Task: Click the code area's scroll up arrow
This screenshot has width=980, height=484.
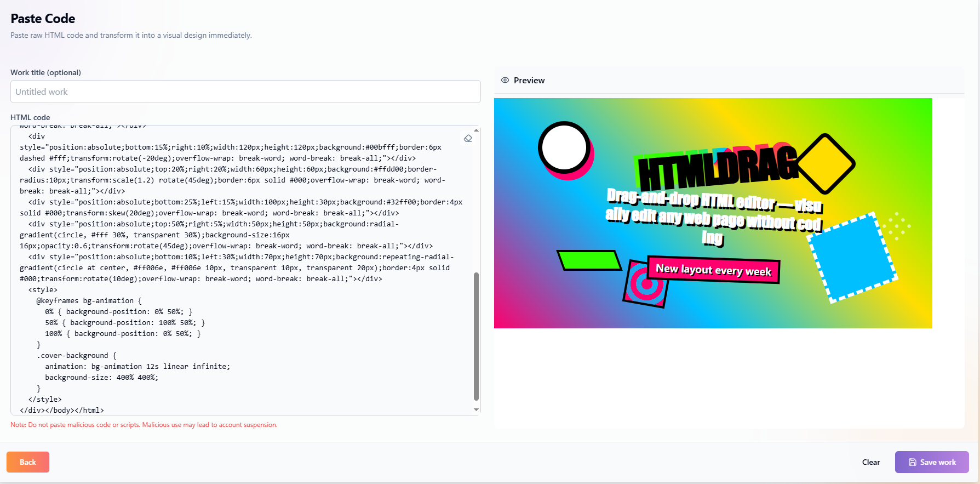Action: click(x=476, y=130)
